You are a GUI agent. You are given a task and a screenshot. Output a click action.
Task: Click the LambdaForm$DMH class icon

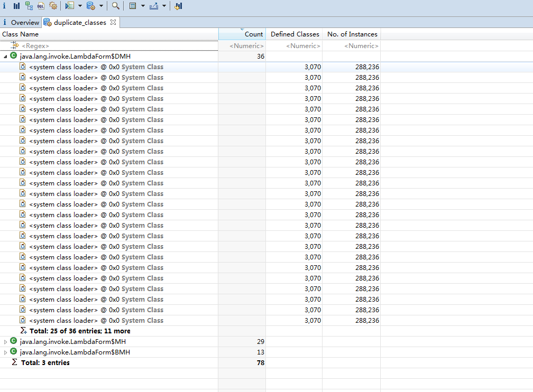click(14, 55)
